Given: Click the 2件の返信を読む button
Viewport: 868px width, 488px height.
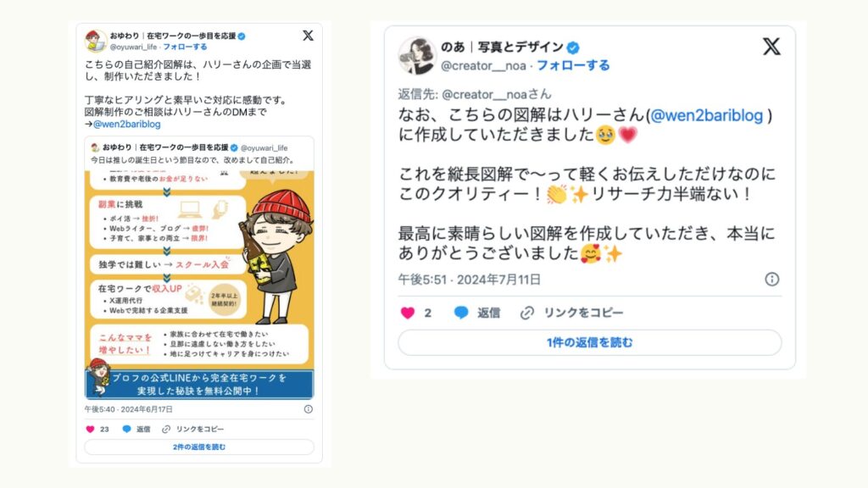Looking at the screenshot, I should click(199, 447).
